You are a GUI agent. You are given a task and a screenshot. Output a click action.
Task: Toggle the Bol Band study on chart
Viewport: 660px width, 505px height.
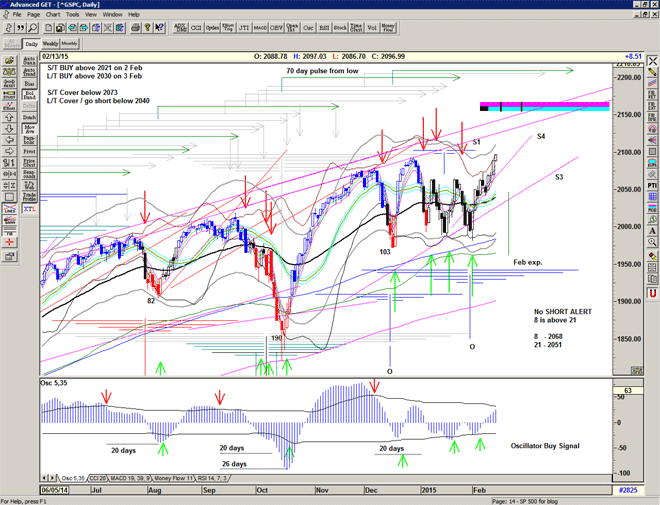tap(29, 95)
